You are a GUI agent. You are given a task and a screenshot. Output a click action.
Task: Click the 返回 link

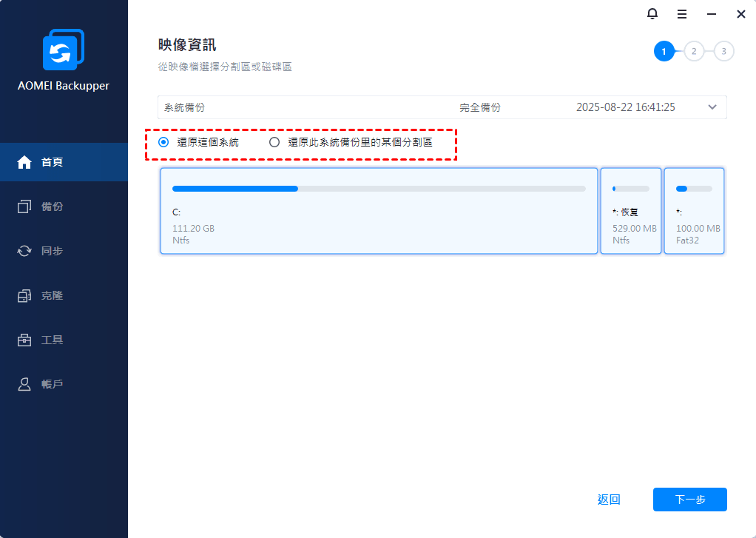(x=609, y=500)
